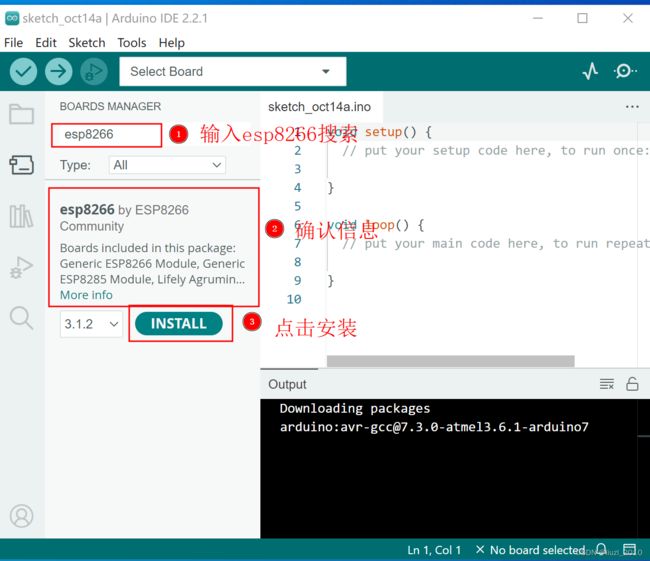Open the Sketch menu
650x561 pixels.
[87, 43]
